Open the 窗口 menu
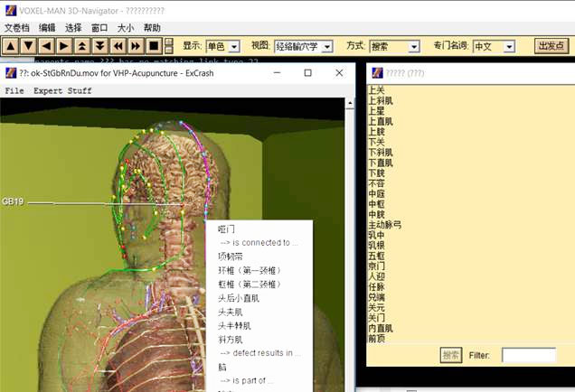This screenshot has width=575, height=392. pos(99,28)
